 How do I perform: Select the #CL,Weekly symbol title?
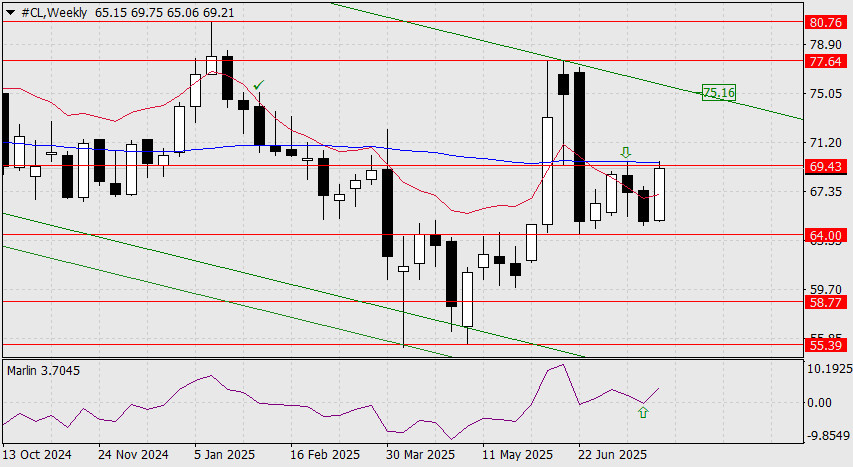(53, 13)
